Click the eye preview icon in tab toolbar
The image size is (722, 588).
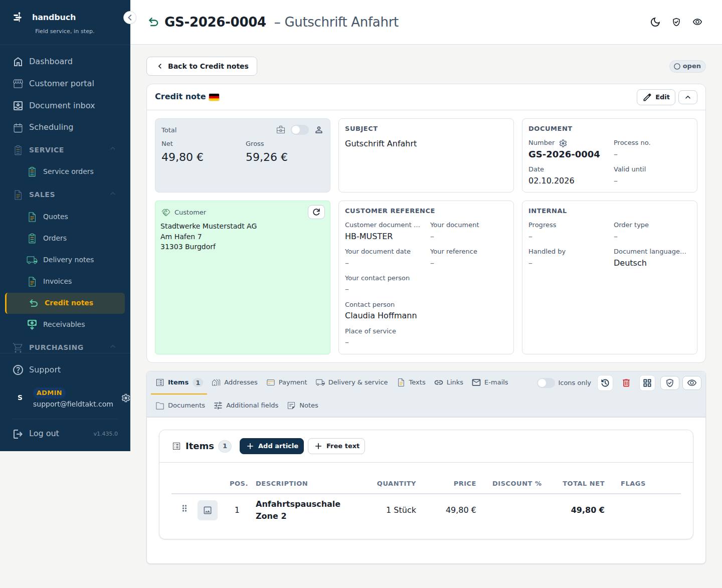[692, 383]
